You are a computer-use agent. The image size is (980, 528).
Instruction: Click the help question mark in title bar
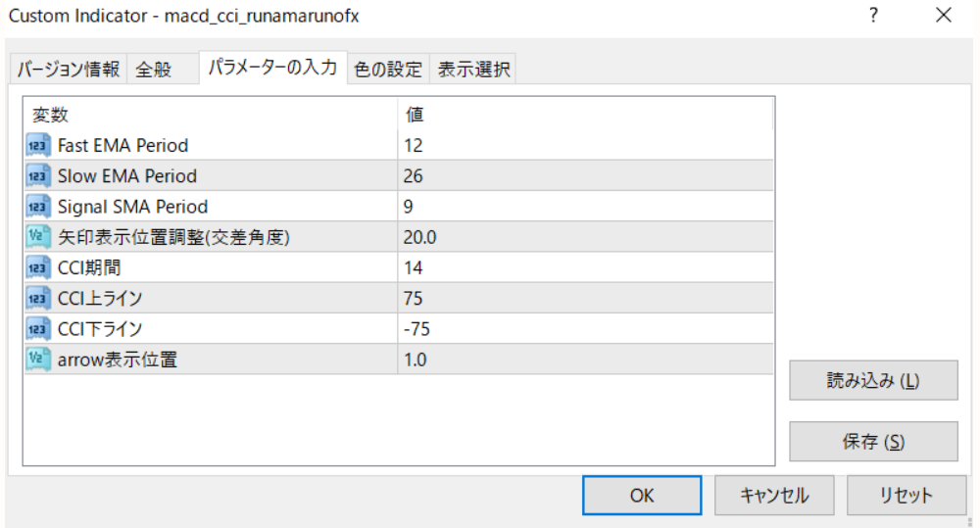pyautogui.click(x=873, y=16)
